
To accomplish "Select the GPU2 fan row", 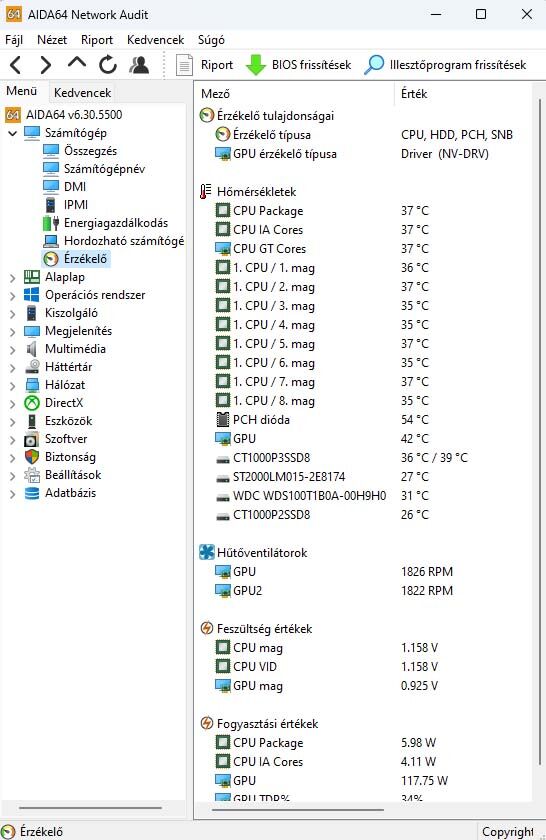I will (x=363, y=590).
